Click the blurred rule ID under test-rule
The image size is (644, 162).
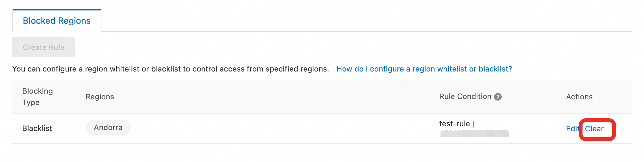tap(474, 134)
